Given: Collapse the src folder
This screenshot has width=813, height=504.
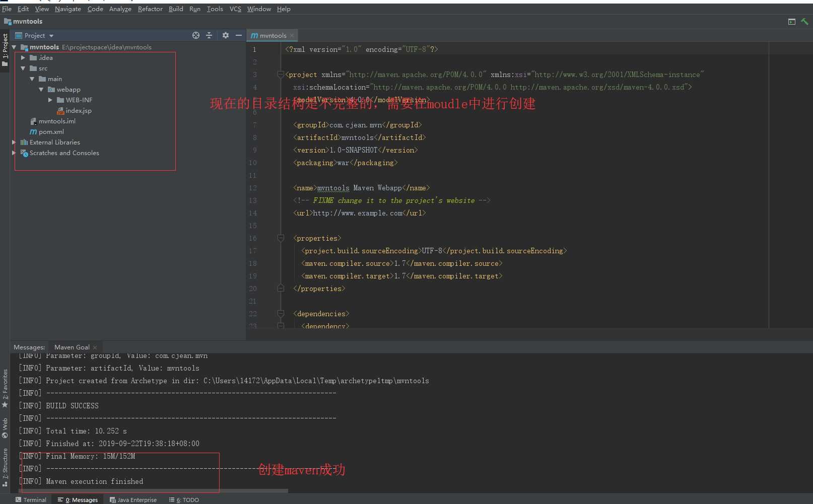Looking at the screenshot, I should [23, 68].
